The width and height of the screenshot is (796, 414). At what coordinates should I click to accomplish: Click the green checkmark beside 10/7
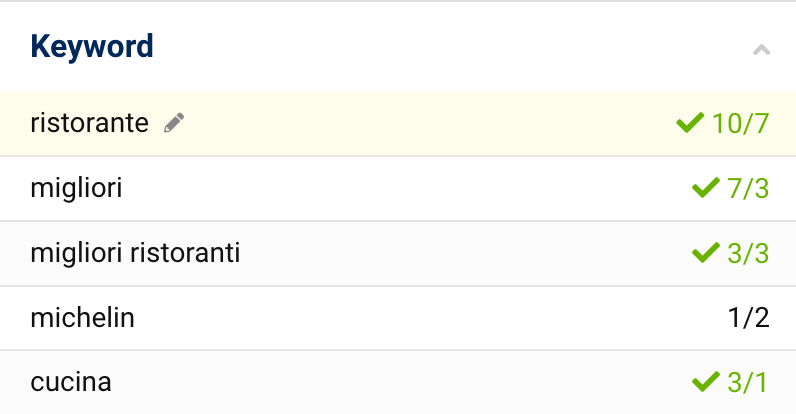[690, 122]
